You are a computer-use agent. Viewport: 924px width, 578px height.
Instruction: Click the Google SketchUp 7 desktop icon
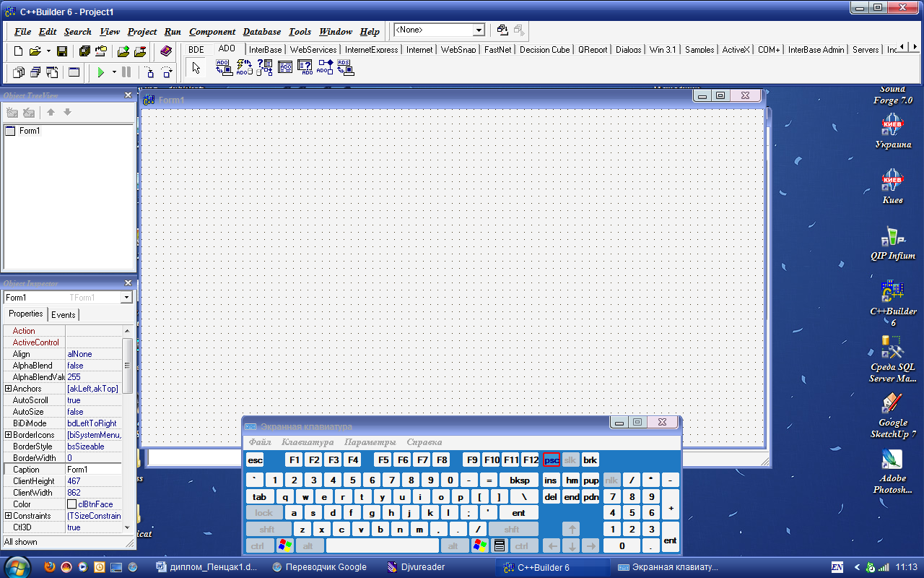(893, 415)
